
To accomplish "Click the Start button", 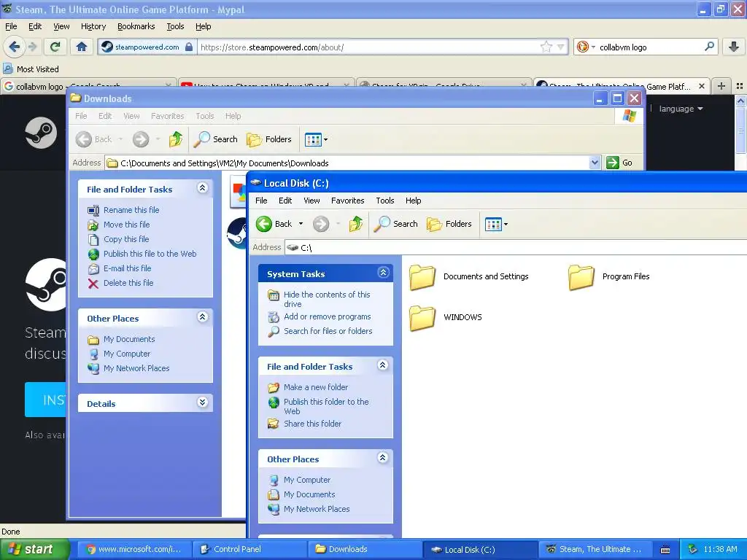I will point(34,549).
